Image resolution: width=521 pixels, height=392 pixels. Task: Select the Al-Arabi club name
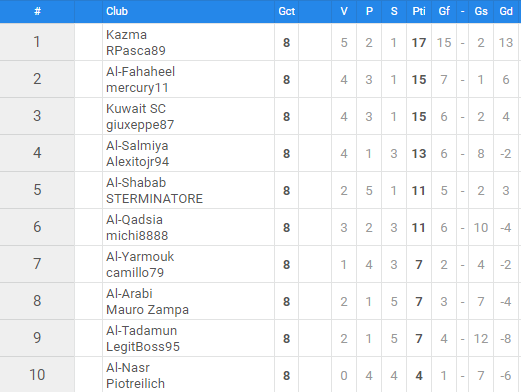129,294
